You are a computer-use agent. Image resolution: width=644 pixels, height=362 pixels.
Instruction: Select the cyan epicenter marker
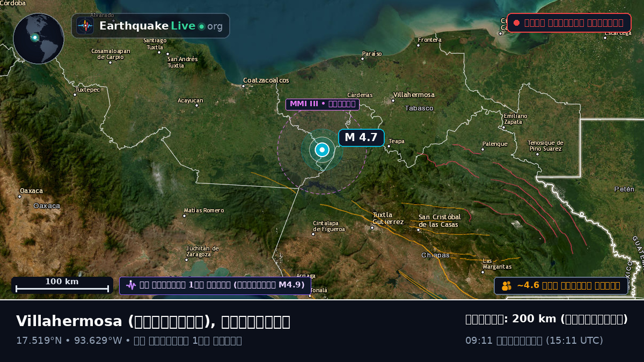point(322,150)
